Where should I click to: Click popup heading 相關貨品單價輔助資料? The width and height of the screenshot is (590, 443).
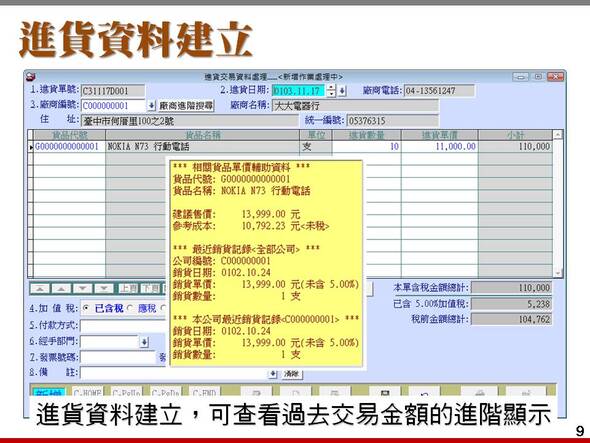coord(242,167)
